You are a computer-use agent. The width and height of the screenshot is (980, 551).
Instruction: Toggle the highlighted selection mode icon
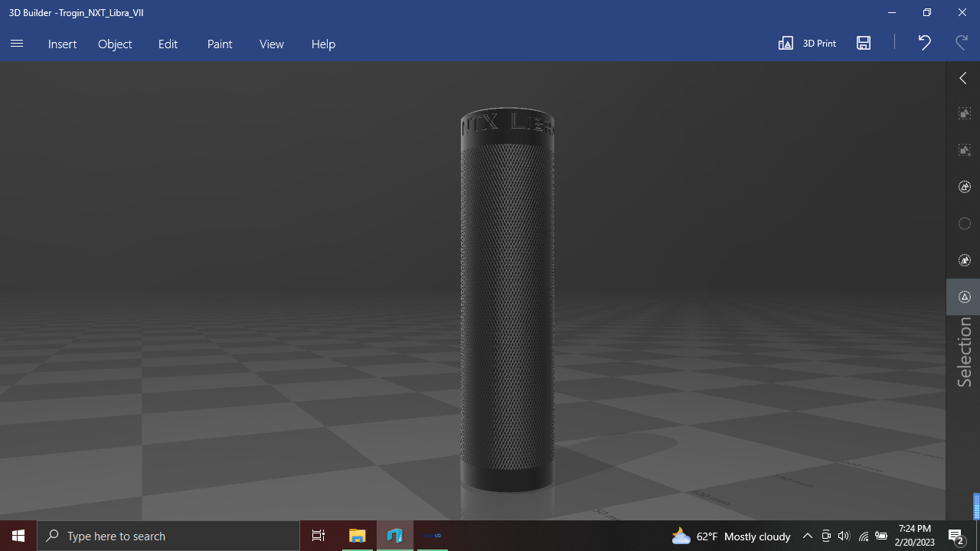coord(965,297)
